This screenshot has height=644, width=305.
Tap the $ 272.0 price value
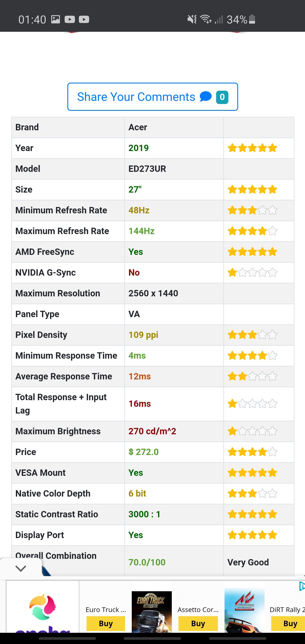[x=144, y=452]
